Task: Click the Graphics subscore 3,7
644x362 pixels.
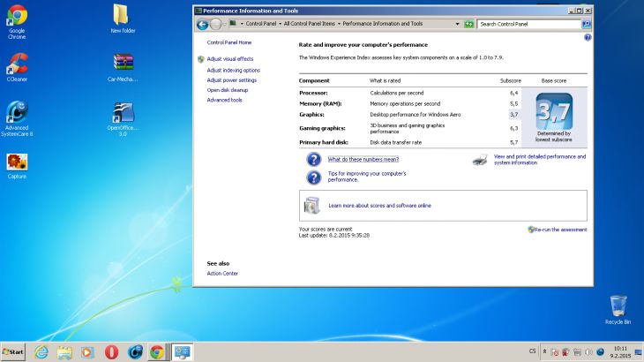Action: (x=513, y=115)
